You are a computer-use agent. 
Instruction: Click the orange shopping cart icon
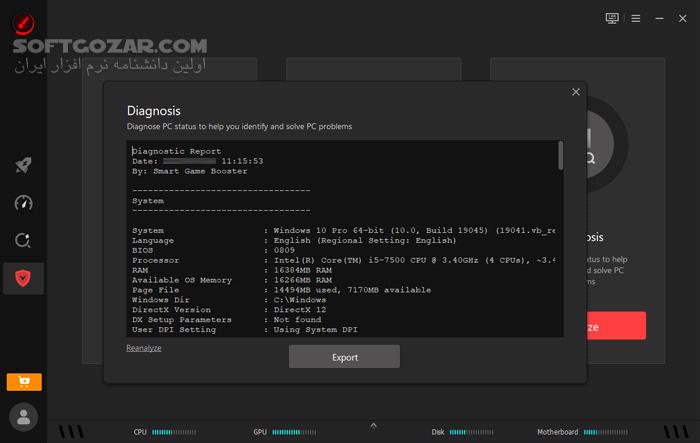(24, 382)
